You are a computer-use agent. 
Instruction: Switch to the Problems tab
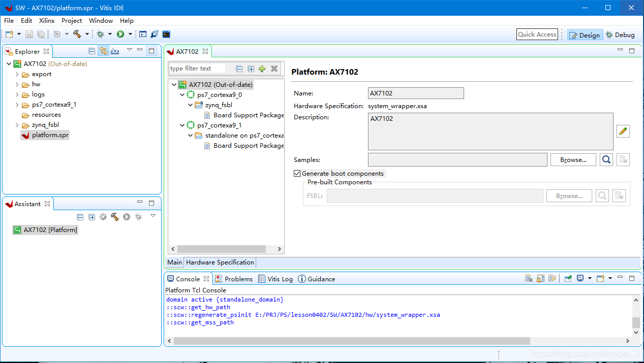coord(234,279)
